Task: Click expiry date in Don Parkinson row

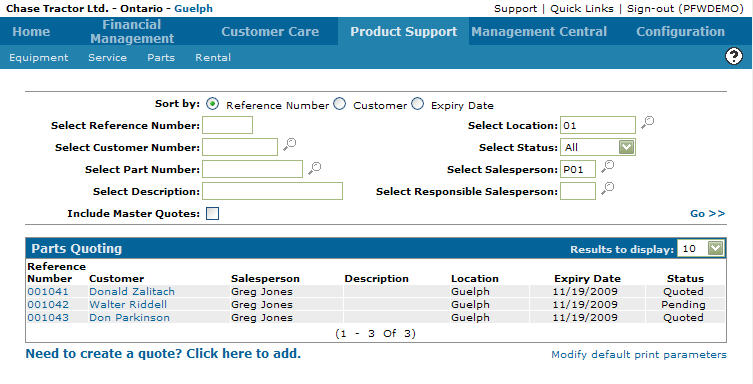Action: [x=585, y=317]
